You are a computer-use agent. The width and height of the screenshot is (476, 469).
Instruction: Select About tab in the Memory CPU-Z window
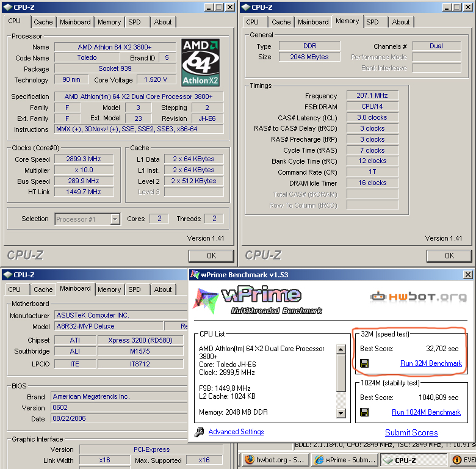click(401, 22)
